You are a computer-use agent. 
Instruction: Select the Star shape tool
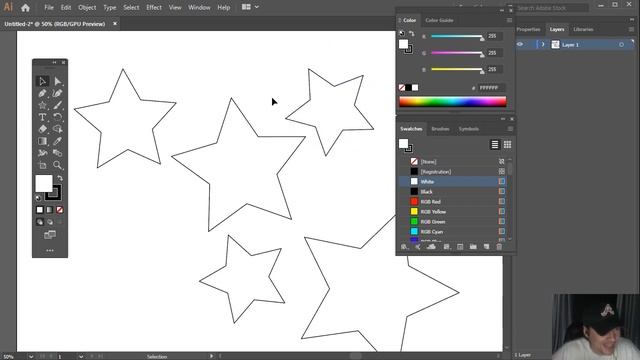pos(42,105)
